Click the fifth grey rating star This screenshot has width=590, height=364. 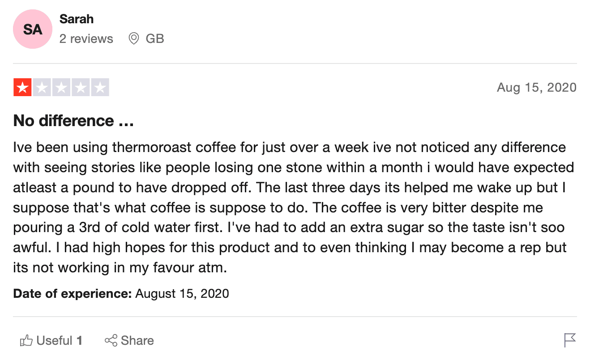click(100, 87)
